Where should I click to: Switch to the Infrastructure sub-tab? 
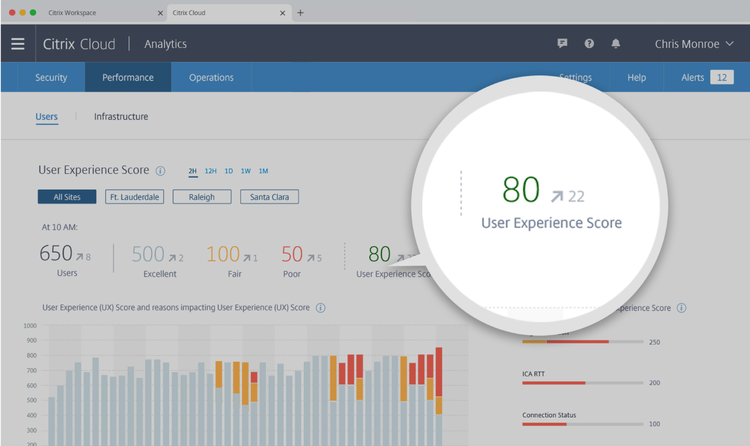[121, 117]
